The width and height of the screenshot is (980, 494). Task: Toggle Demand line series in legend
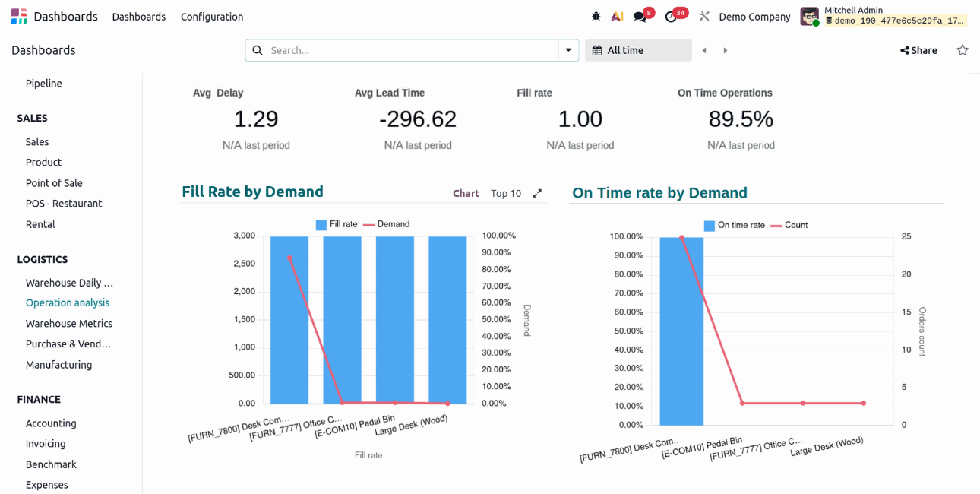click(x=386, y=224)
